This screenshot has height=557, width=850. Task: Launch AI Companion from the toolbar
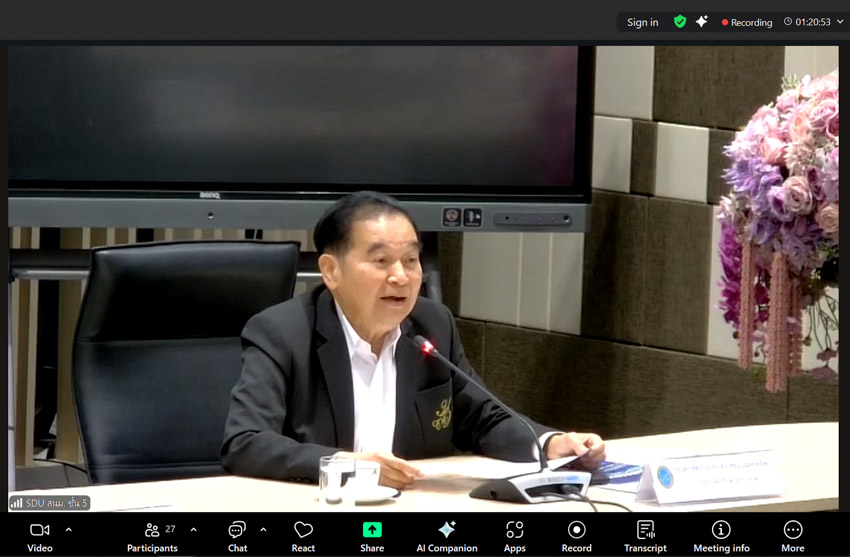tap(447, 535)
